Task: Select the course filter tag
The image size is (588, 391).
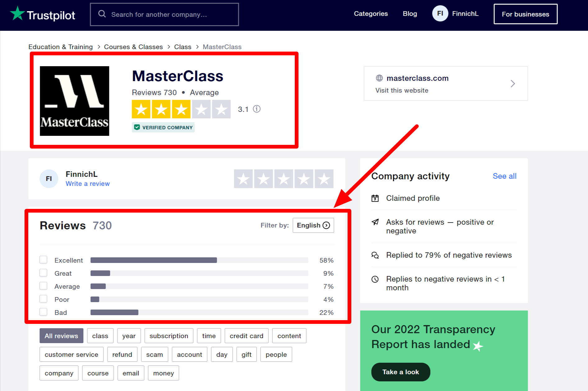Action: tap(98, 373)
